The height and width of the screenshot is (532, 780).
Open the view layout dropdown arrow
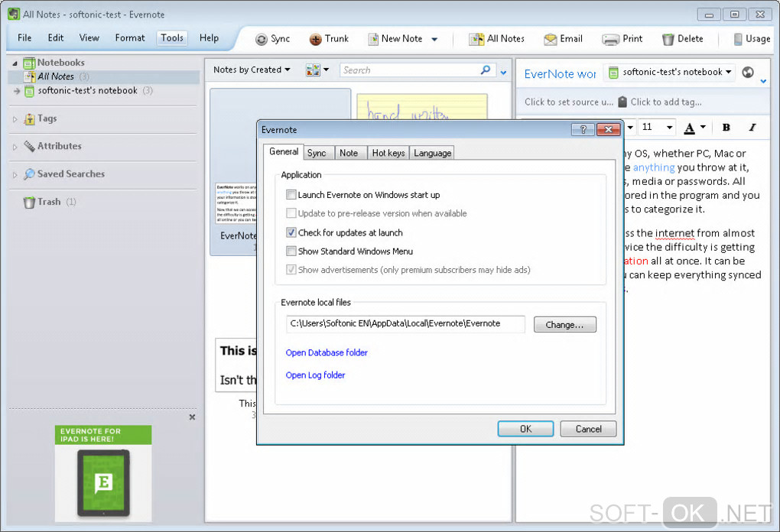click(326, 70)
